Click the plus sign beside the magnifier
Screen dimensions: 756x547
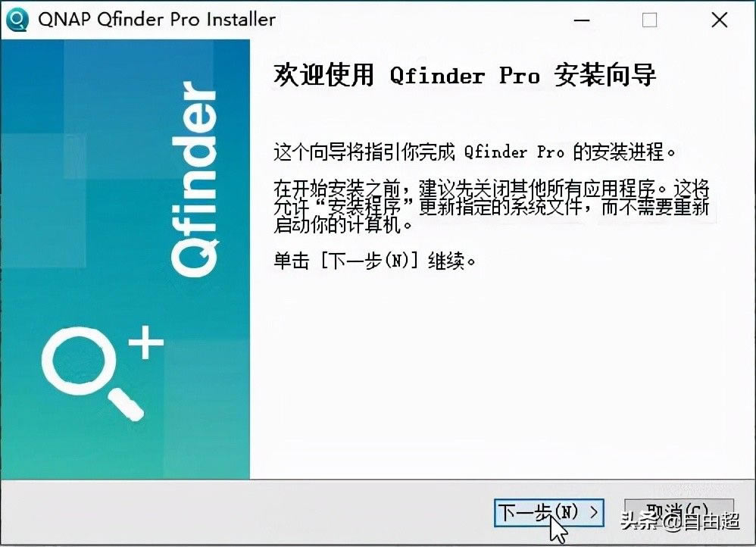pos(145,342)
